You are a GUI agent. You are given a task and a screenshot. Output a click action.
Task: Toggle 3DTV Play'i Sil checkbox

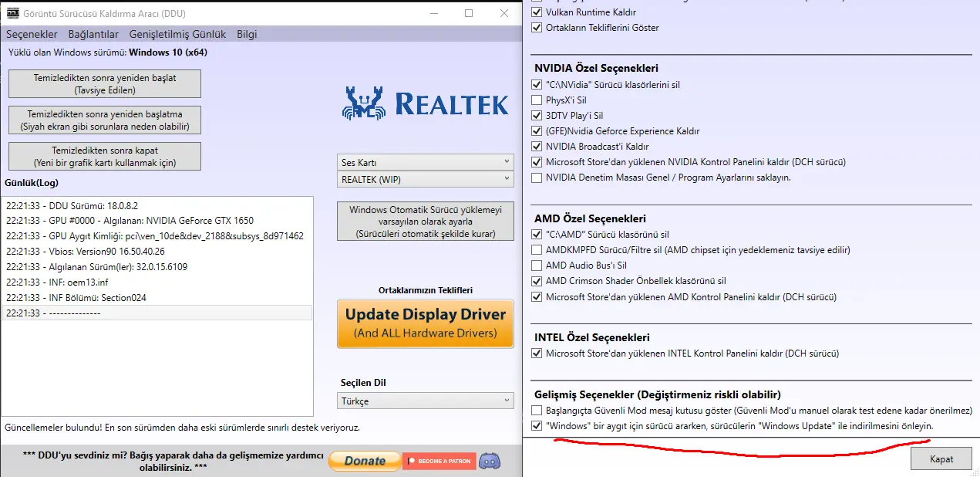tap(537, 116)
